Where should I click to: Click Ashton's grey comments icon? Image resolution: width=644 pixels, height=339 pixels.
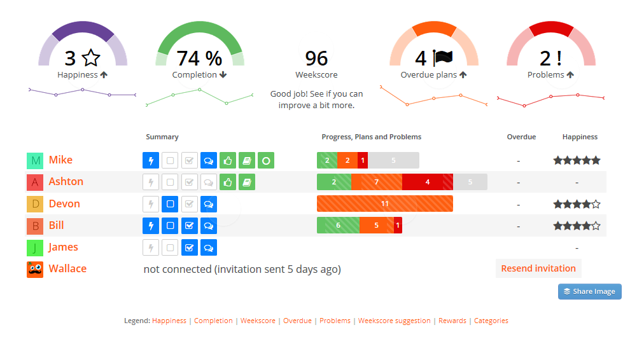click(209, 183)
